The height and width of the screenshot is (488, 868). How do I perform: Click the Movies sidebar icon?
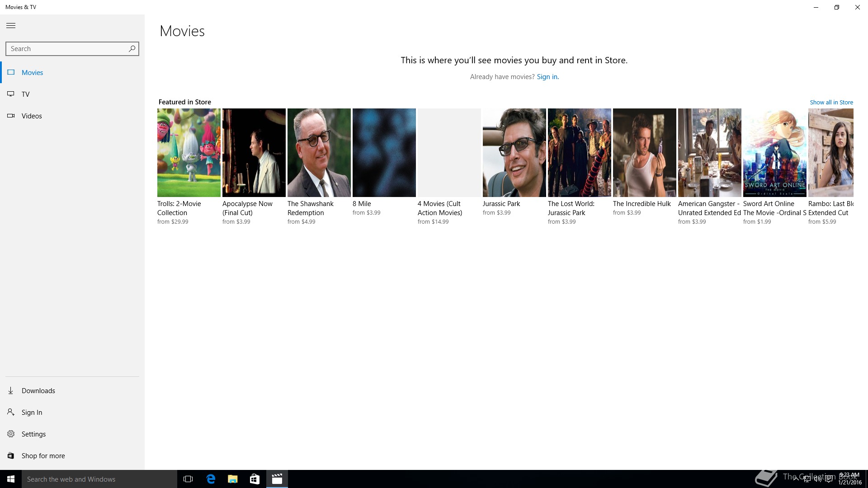click(11, 72)
